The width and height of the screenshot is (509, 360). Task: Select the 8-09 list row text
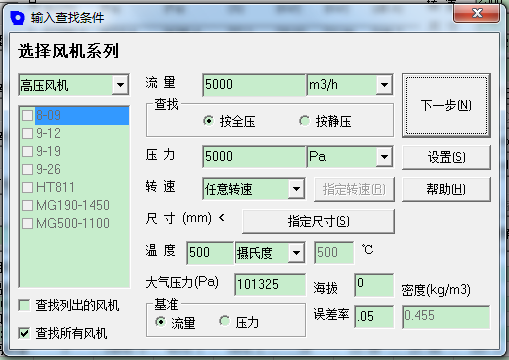pyautogui.click(x=48, y=116)
